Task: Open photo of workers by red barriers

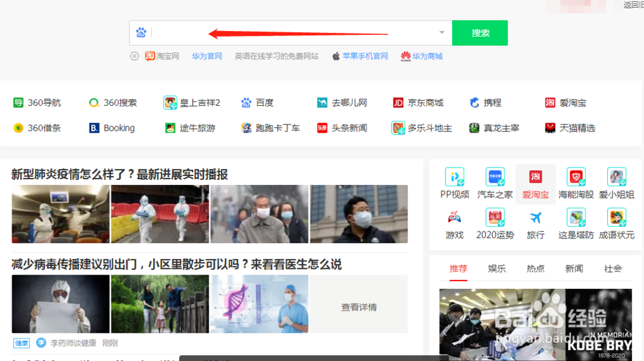Action: 160,214
